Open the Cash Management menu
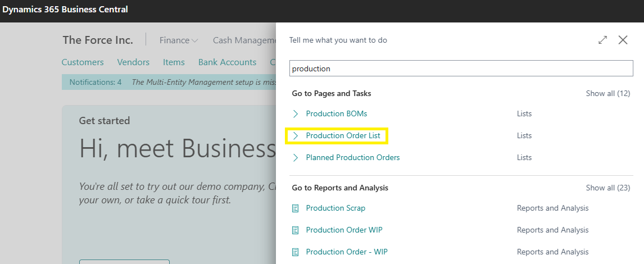The height and width of the screenshot is (264, 644). [x=244, y=40]
